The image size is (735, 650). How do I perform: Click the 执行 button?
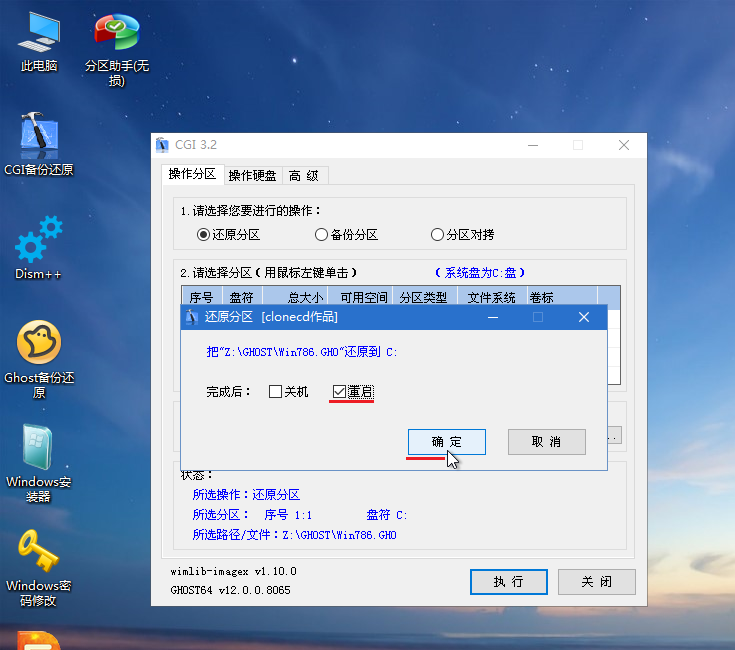point(509,582)
